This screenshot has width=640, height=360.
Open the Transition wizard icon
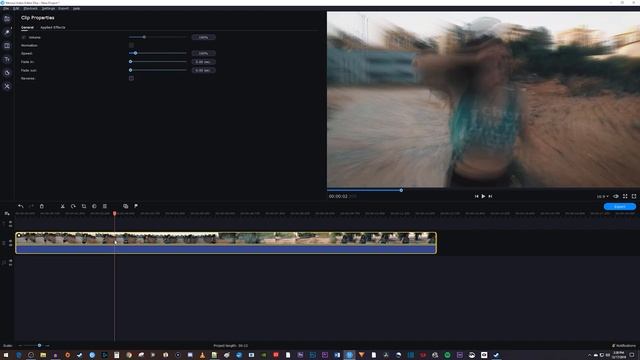tap(125, 206)
